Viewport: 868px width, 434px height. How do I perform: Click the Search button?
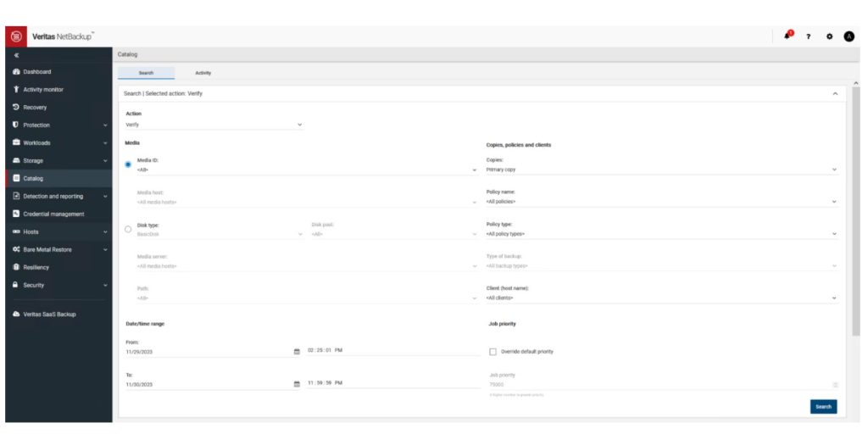pos(823,406)
